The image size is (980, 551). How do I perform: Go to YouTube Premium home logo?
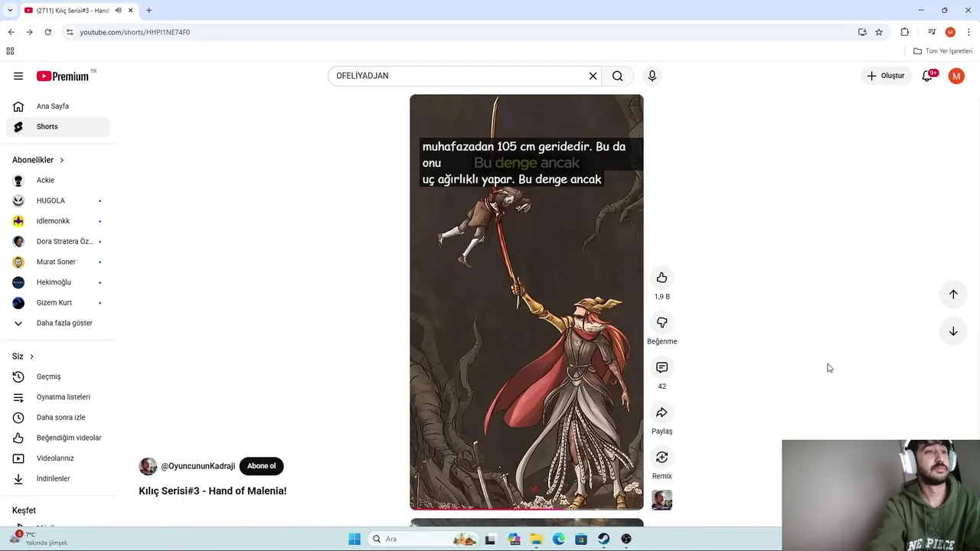[63, 76]
